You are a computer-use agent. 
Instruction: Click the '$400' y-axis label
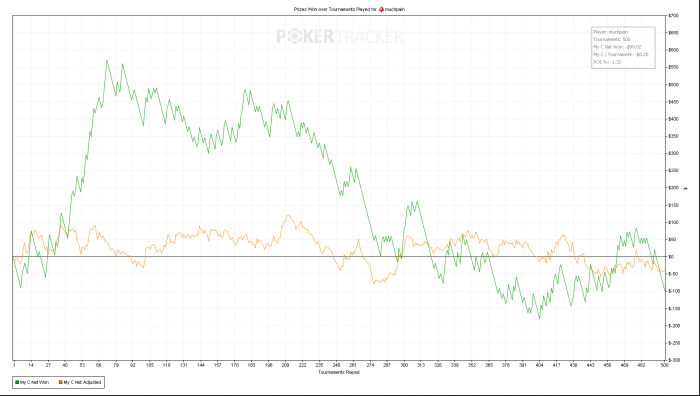tap(673, 119)
